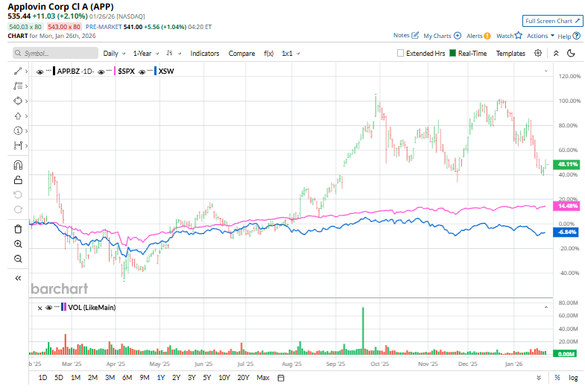Open the 1-Year period dropdown
The width and height of the screenshot is (585, 392).
(x=146, y=54)
